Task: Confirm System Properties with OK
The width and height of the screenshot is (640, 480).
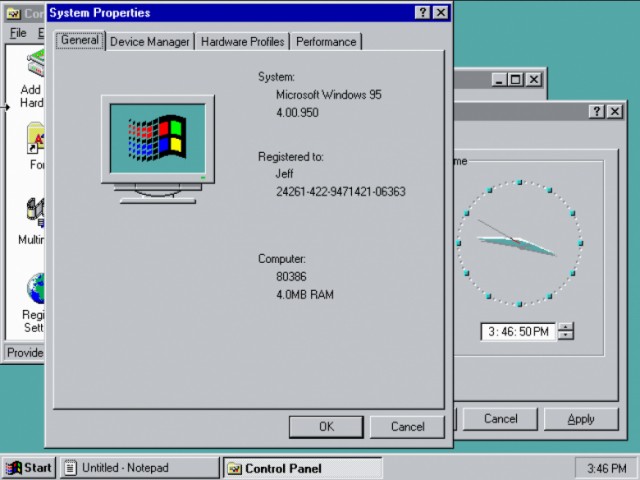Action: coord(326,427)
